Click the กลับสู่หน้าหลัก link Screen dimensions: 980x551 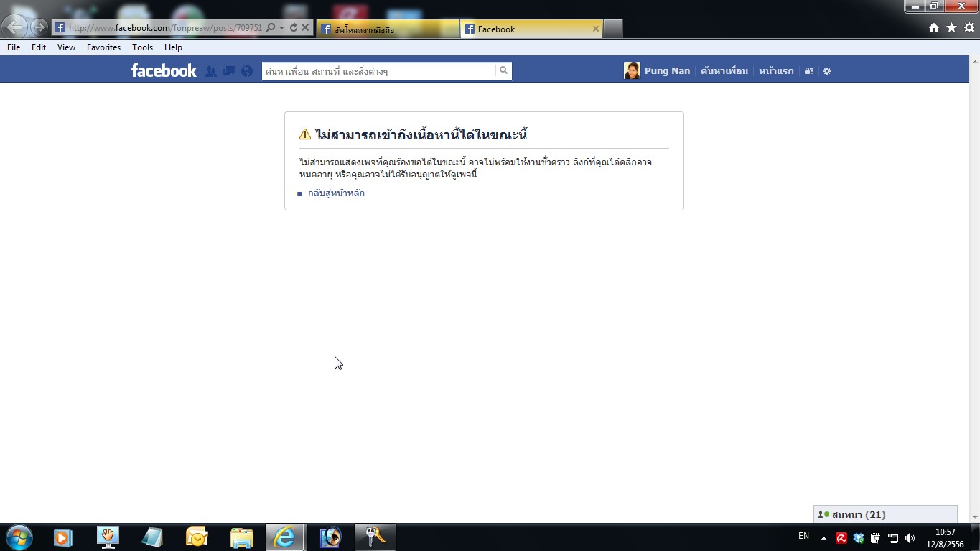(336, 193)
